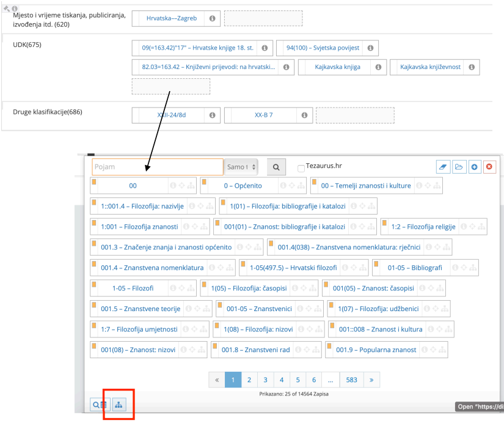Show info for the 'Hrvatska--Zagreb' tag
The image size is (504, 423).
pos(212,18)
